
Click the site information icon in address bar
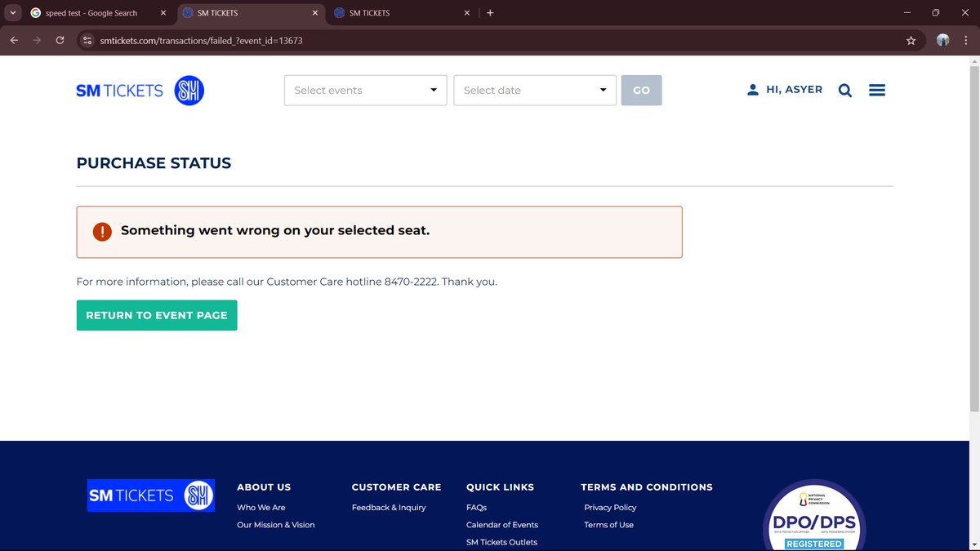point(88,40)
